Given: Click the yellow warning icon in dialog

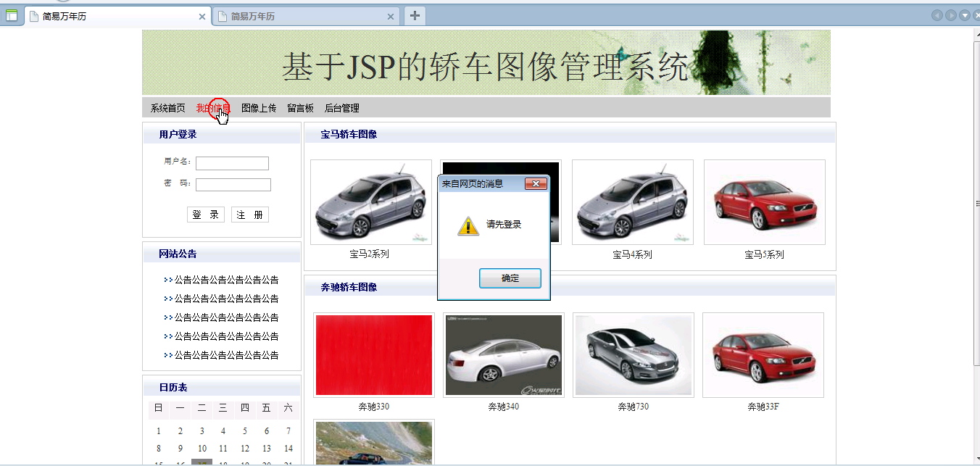Looking at the screenshot, I should [468, 225].
